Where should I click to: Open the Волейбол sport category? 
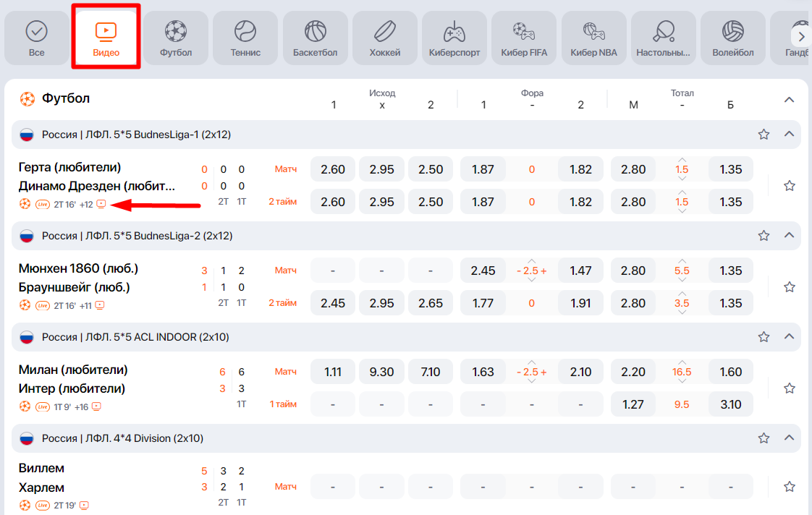(732, 38)
